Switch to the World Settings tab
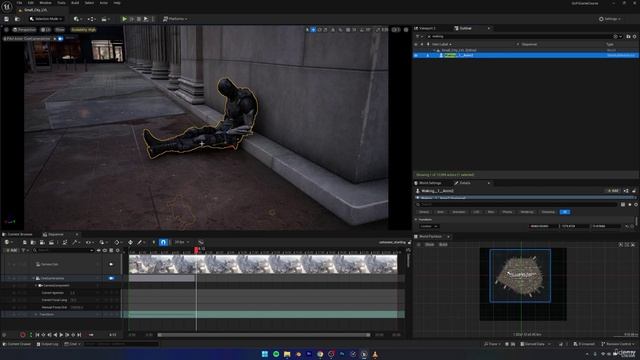 click(x=428, y=183)
